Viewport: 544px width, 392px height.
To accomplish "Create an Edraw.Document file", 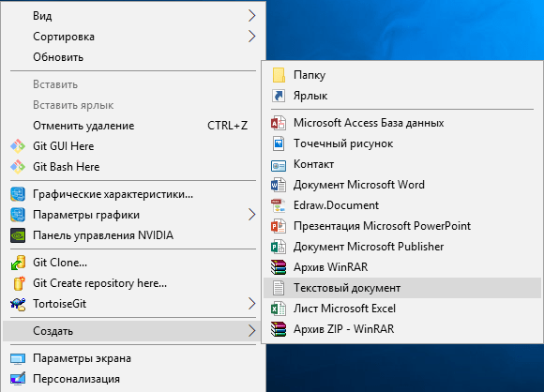I will [402, 205].
